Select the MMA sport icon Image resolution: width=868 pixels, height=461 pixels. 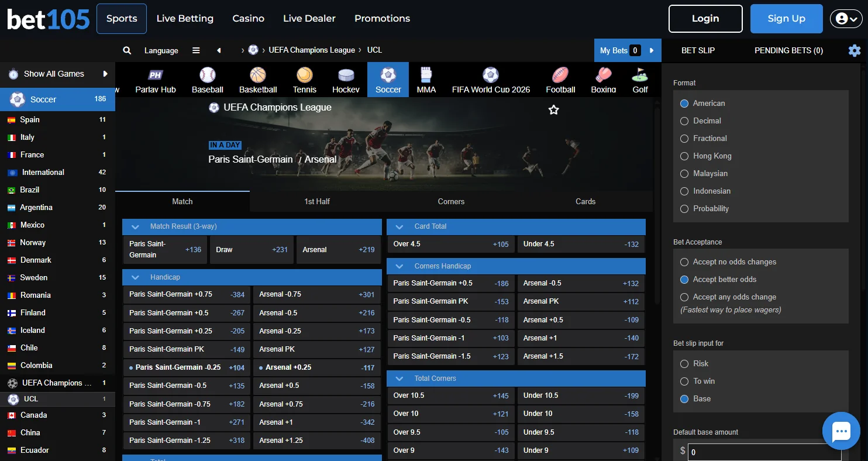pyautogui.click(x=426, y=75)
